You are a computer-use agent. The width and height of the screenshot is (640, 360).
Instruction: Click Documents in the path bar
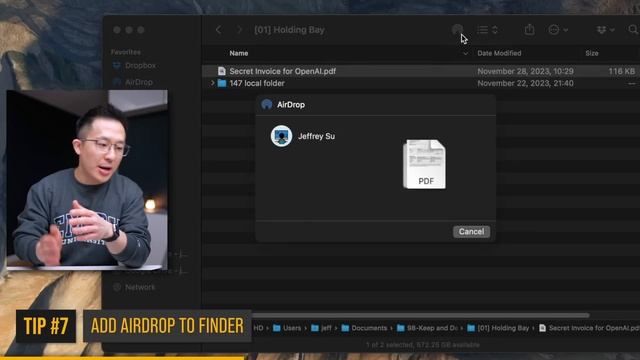click(364, 328)
